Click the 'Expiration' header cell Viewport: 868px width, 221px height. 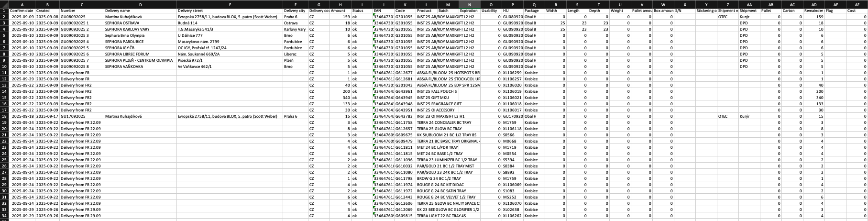pyautogui.click(x=469, y=11)
